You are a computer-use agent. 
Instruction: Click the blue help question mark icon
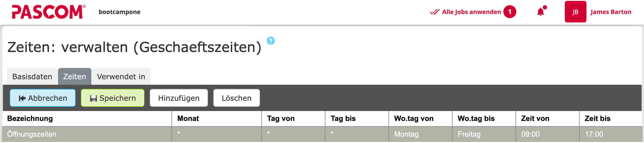270,41
